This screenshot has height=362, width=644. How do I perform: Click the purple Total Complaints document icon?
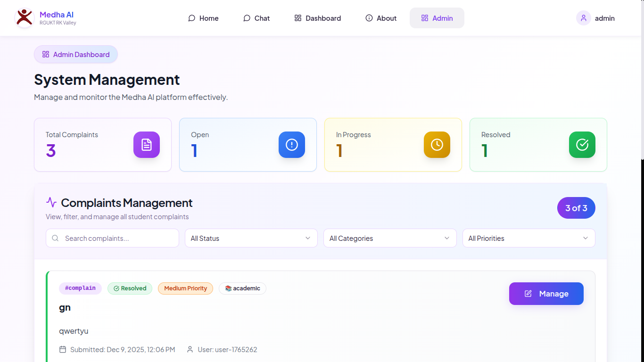[147, 145]
